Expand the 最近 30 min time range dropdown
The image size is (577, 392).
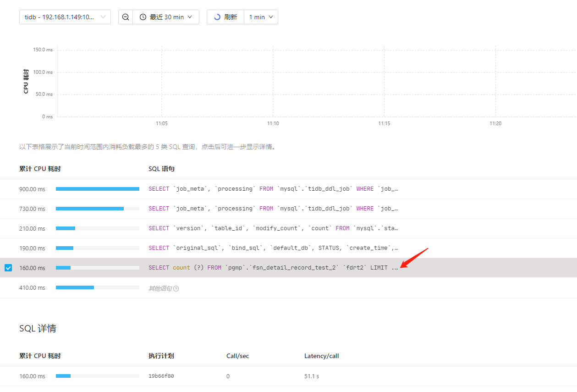pyautogui.click(x=166, y=17)
